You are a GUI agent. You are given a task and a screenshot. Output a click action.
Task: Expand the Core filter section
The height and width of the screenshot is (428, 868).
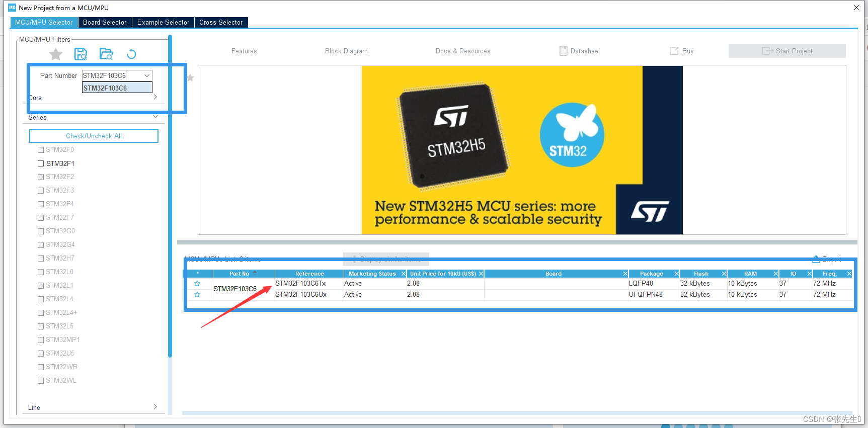click(155, 97)
